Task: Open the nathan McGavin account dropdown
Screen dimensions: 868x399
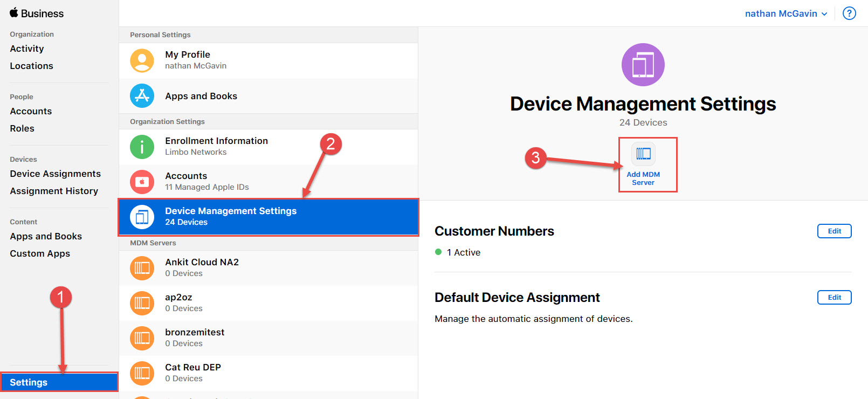Action: [786, 13]
